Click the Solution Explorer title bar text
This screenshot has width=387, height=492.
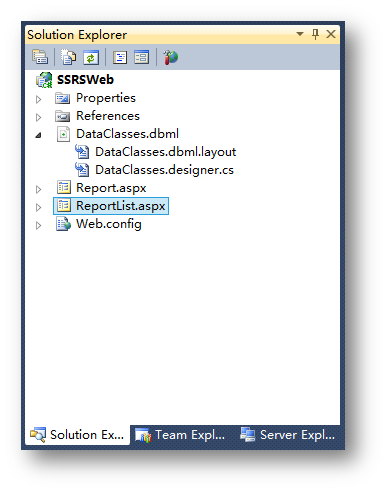pos(77,35)
